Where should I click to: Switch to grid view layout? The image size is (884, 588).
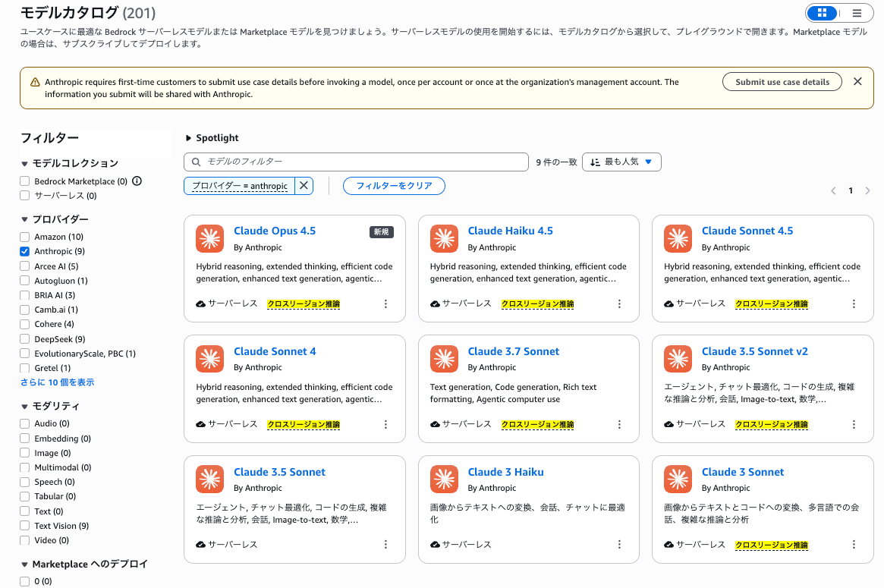click(822, 13)
